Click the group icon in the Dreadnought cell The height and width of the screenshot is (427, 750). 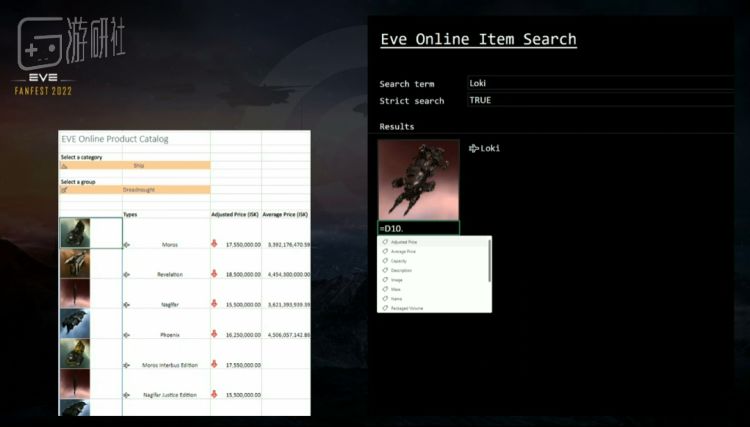[x=65, y=190]
